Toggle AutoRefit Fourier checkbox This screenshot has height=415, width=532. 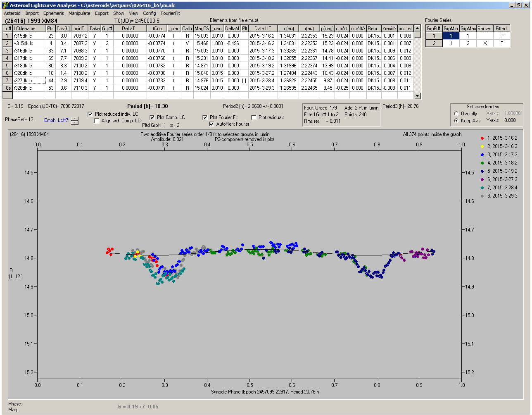click(x=211, y=124)
